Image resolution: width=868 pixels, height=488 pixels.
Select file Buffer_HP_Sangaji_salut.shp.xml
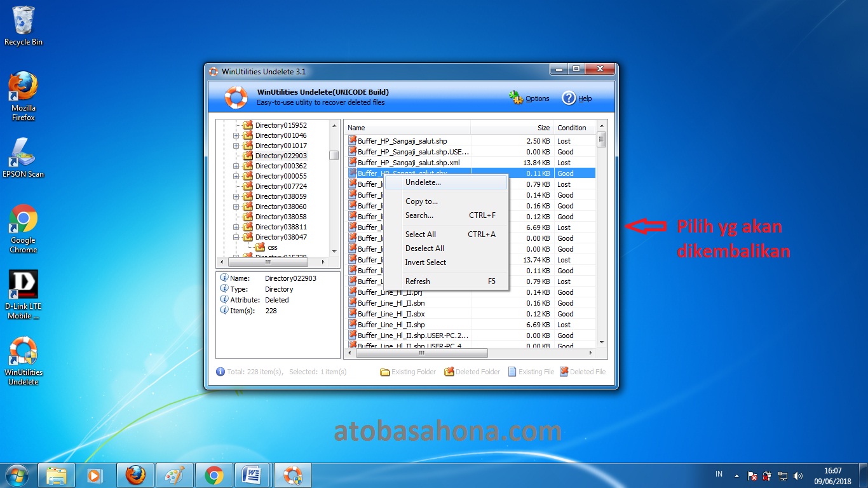(409, 163)
